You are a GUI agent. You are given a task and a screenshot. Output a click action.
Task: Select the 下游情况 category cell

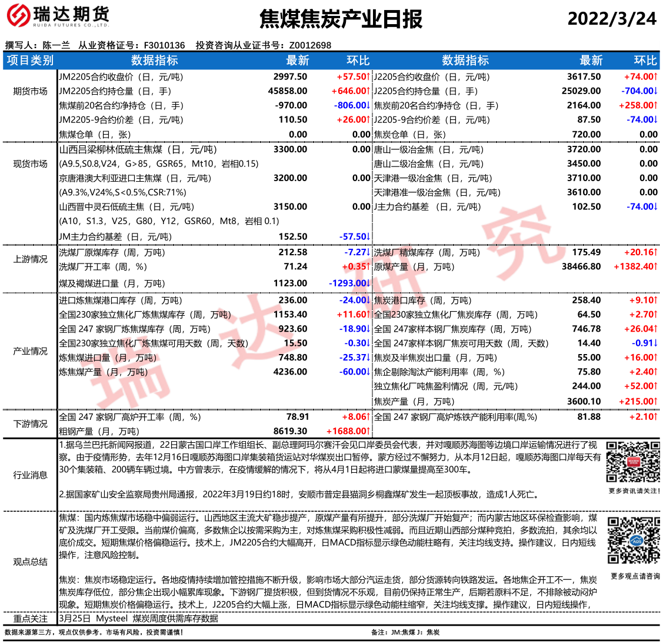pos(30,424)
